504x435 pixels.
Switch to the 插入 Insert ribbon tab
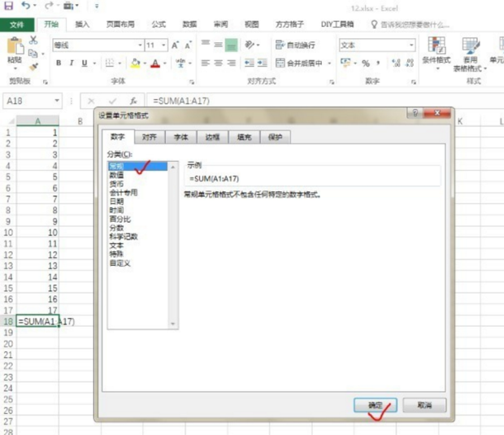tap(82, 24)
